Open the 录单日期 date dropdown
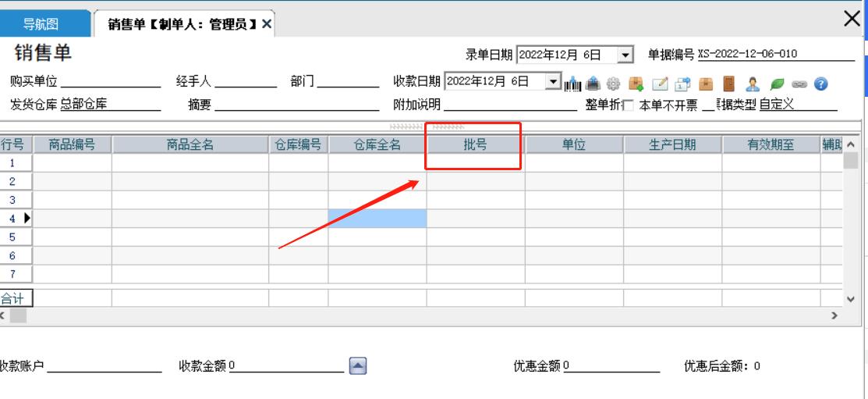The width and height of the screenshot is (868, 399). click(x=625, y=55)
